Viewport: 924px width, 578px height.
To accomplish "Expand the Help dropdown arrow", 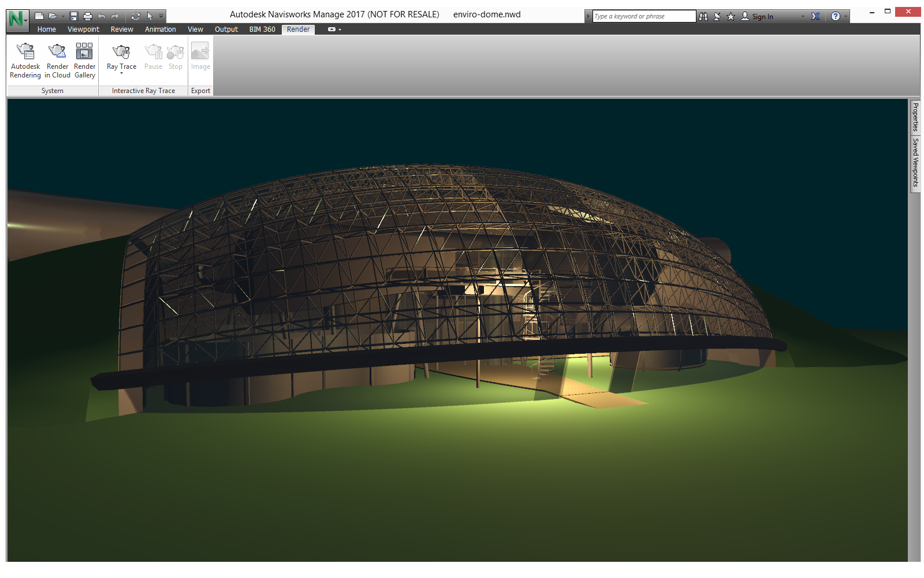I will pos(846,16).
